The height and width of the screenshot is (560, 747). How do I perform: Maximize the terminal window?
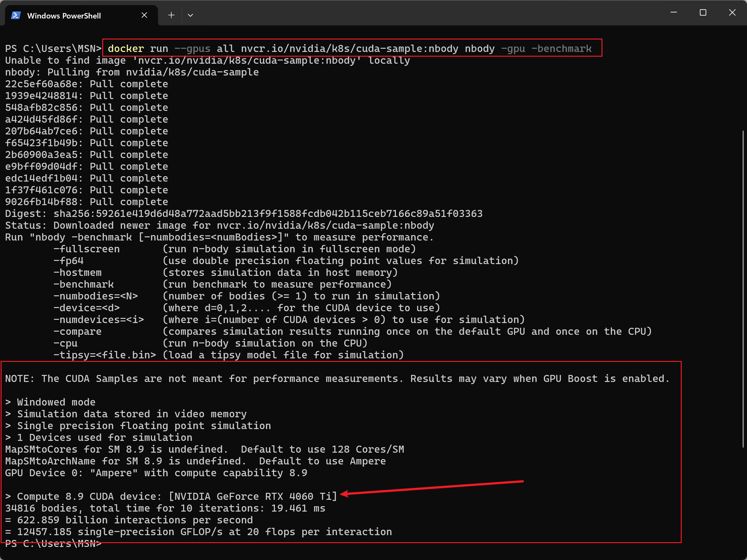tap(703, 12)
